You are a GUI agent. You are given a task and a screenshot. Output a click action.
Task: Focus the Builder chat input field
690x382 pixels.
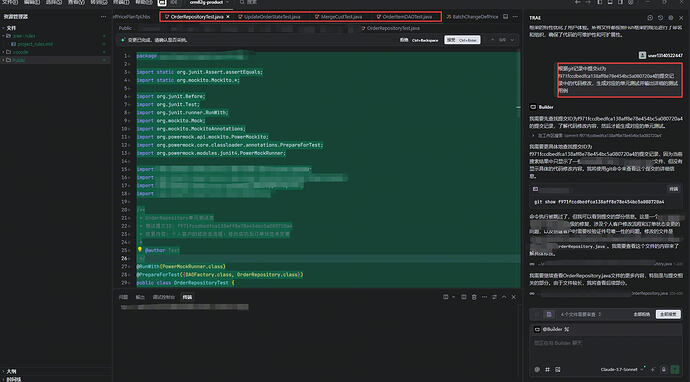(x=606, y=350)
